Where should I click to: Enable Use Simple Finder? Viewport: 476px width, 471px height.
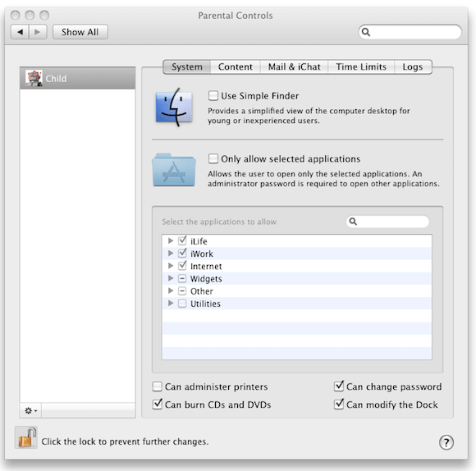213,96
